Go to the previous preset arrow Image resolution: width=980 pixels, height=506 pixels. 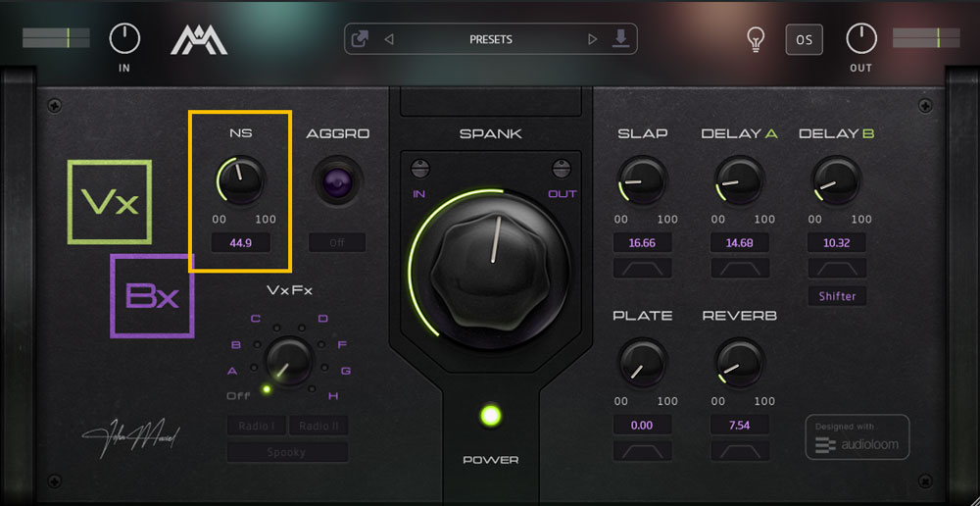pos(389,39)
